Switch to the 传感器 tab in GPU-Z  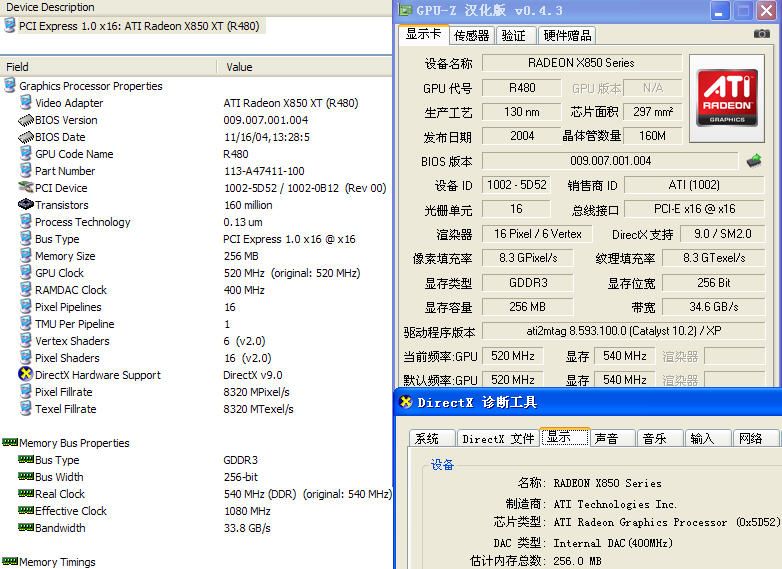[471, 36]
